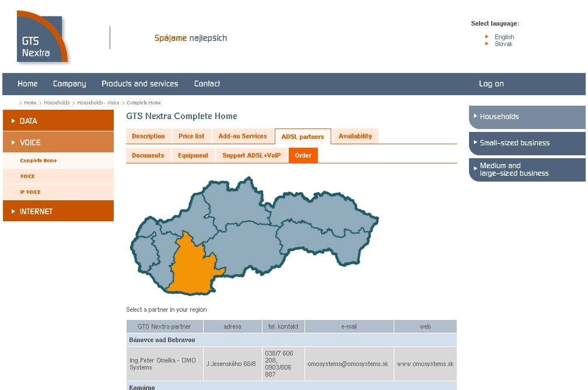Switch to the Documents tab

[x=148, y=155]
